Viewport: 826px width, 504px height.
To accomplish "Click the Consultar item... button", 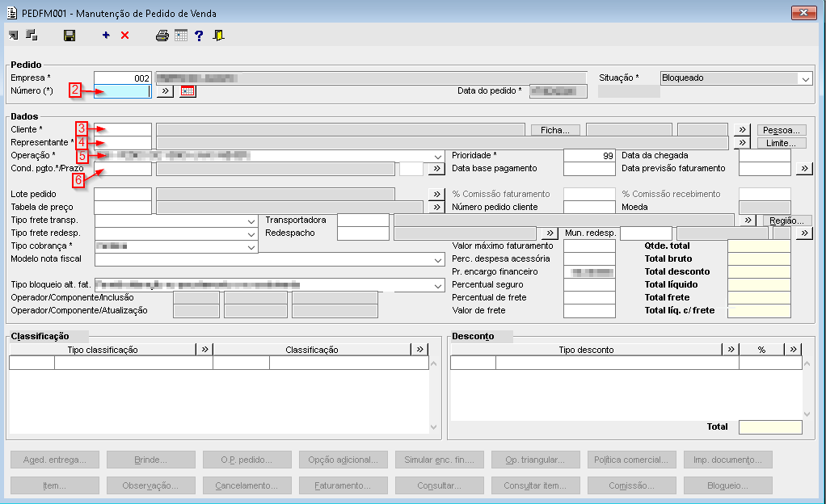I will tap(535, 485).
